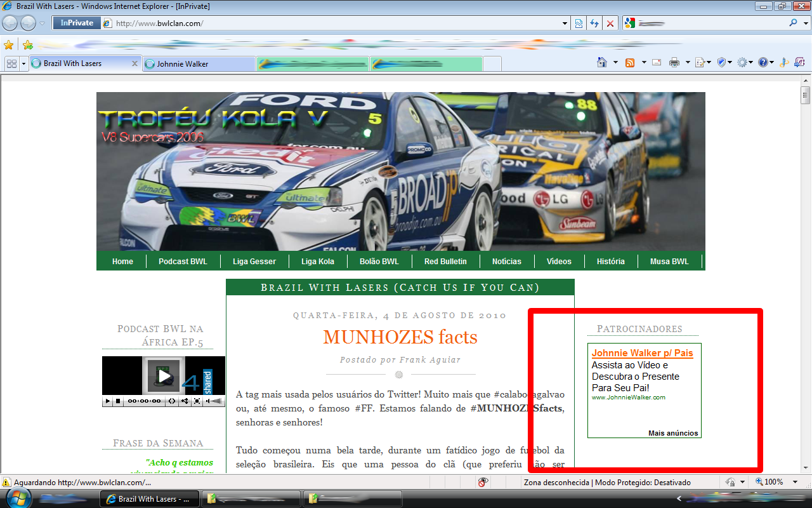Open Podcast BWL menu item
The image size is (812, 508).
[183, 262]
